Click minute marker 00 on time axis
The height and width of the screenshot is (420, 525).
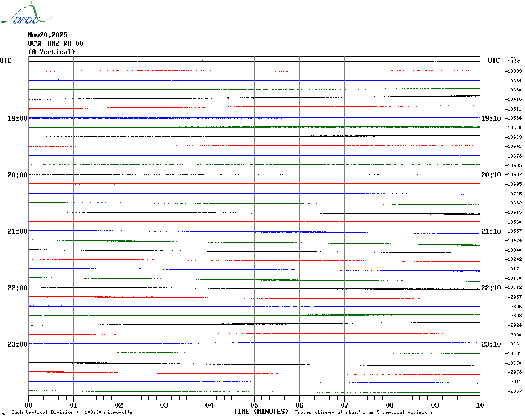coord(28,405)
